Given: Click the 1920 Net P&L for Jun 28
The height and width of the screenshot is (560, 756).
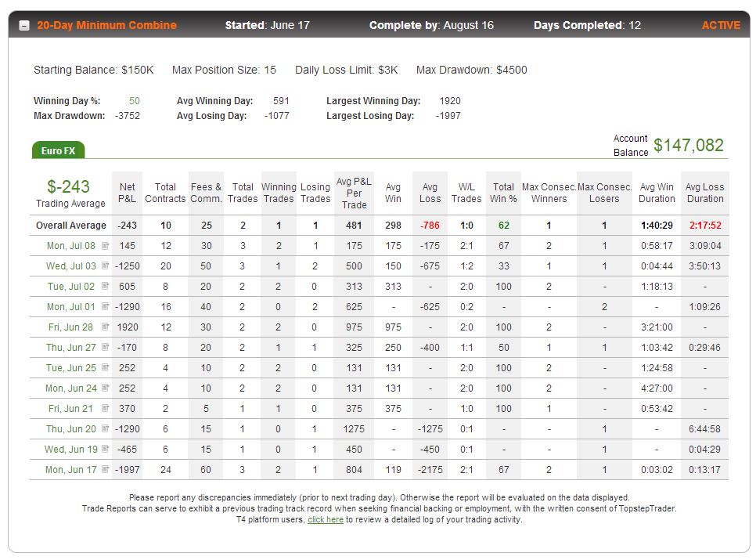Looking at the screenshot, I should click(x=128, y=327).
